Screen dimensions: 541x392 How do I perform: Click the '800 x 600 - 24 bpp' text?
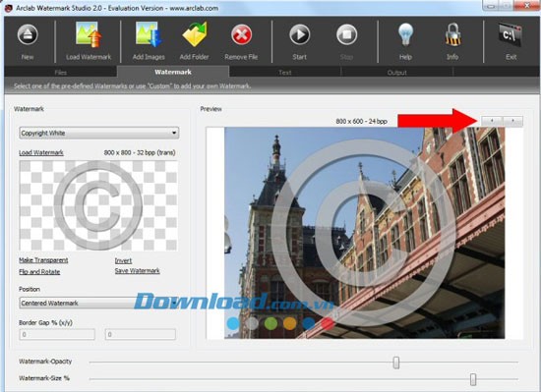pyautogui.click(x=361, y=121)
